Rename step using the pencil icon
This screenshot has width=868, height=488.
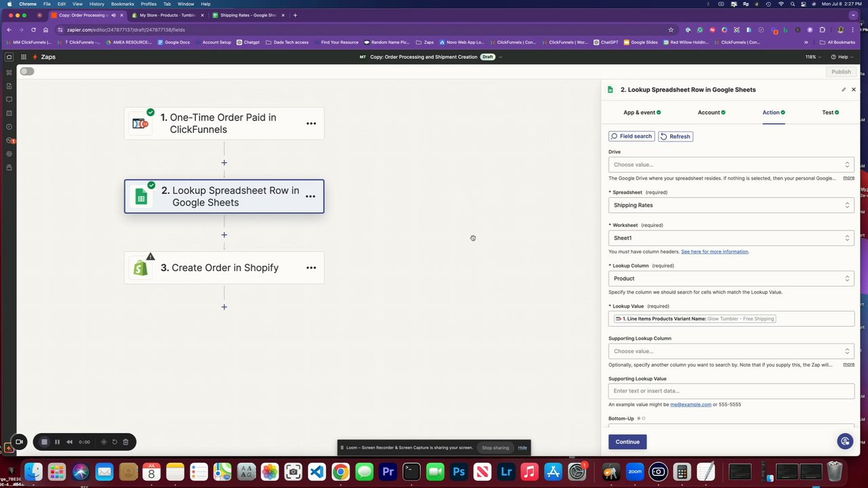[844, 89]
